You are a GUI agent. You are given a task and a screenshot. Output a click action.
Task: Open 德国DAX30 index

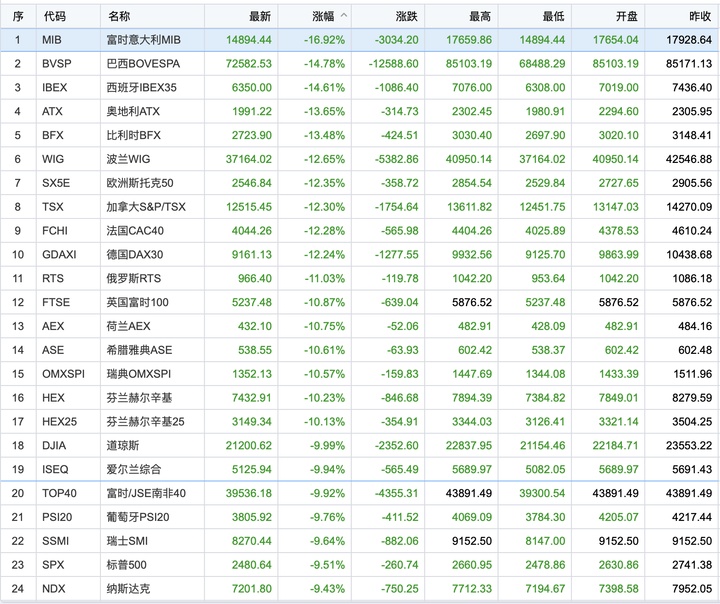tap(135, 254)
